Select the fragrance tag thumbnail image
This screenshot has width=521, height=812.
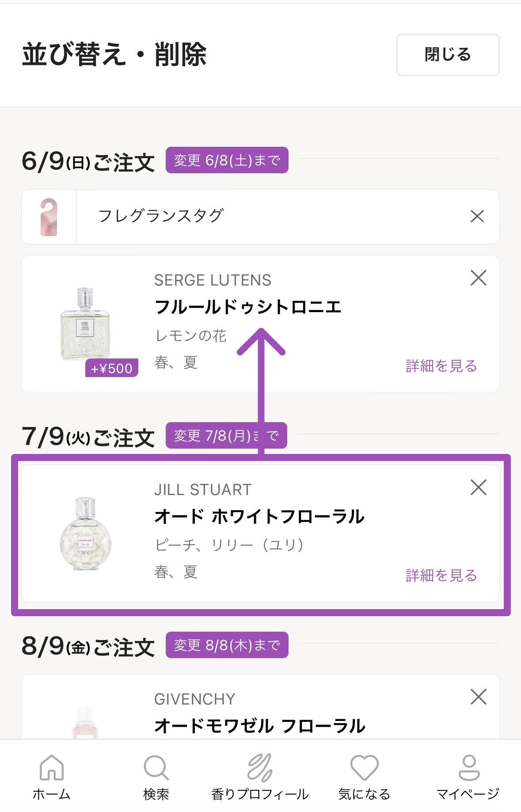(49, 217)
